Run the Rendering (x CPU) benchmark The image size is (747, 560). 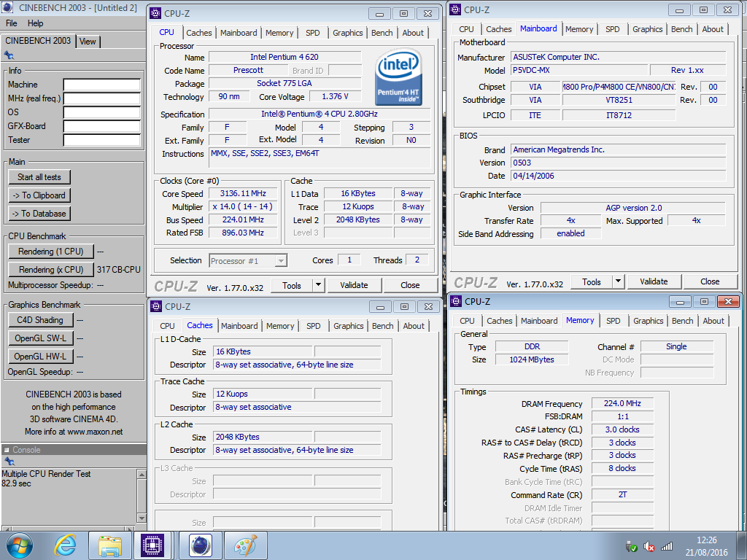[50, 270]
